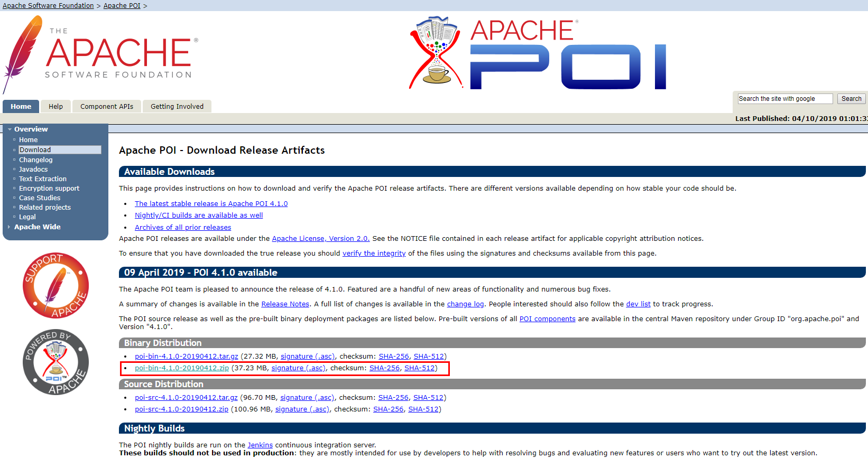
Task: Collapse the Overview sidebar section
Action: tap(31, 129)
